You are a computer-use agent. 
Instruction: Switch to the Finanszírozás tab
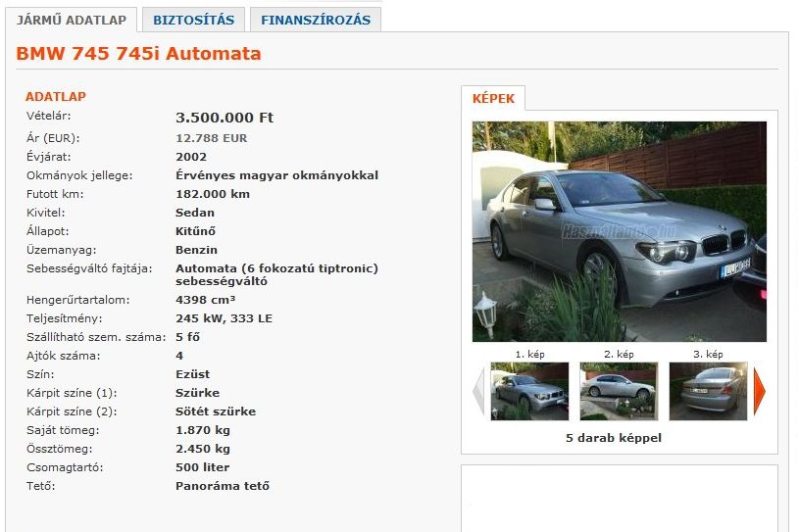[x=316, y=20]
